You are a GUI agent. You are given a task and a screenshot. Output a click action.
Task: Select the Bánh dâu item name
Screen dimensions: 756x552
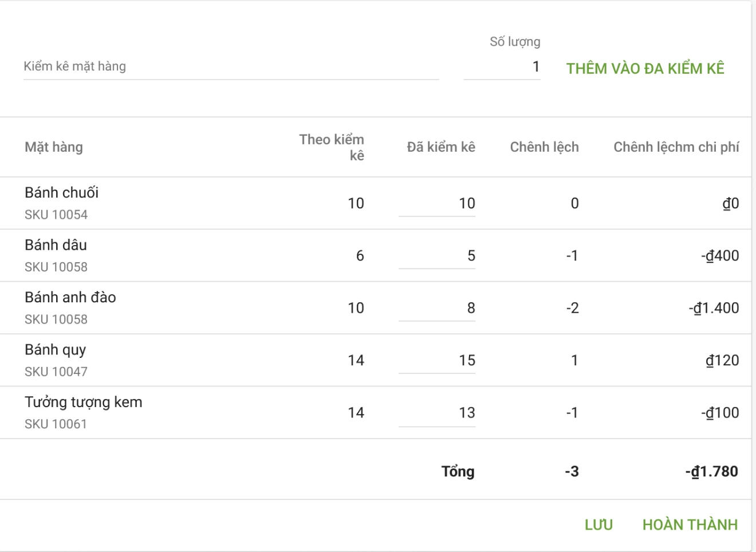point(56,245)
